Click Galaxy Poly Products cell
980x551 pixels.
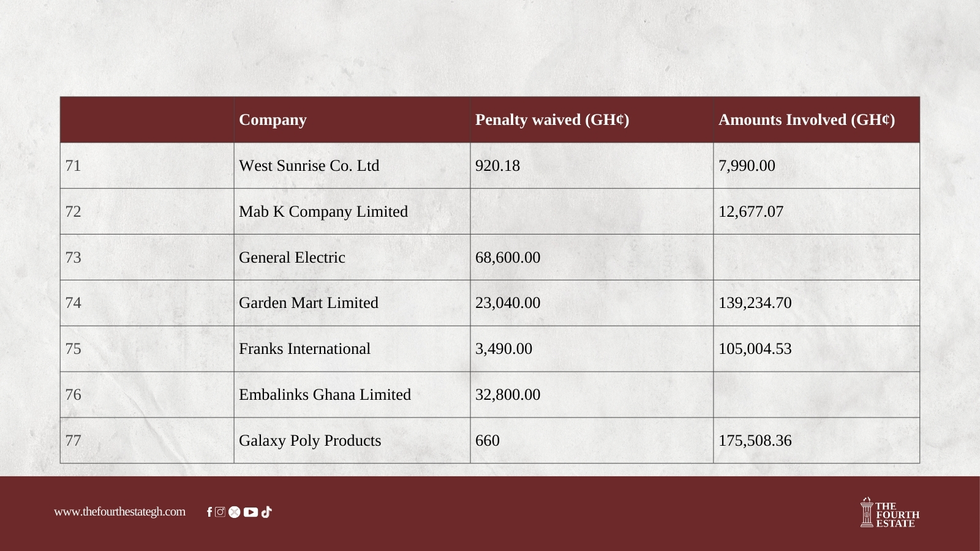click(352, 440)
